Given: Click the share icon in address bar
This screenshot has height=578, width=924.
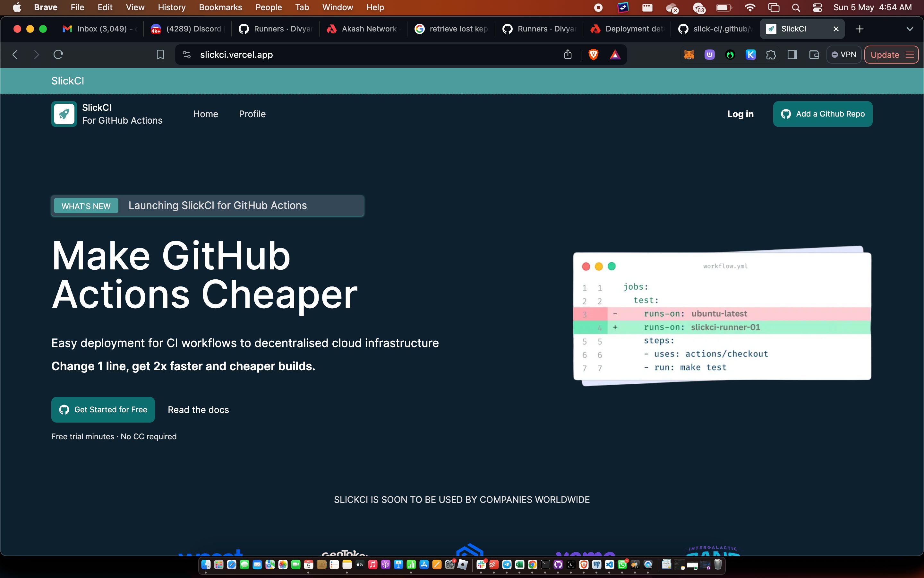Looking at the screenshot, I should pyautogui.click(x=568, y=55).
